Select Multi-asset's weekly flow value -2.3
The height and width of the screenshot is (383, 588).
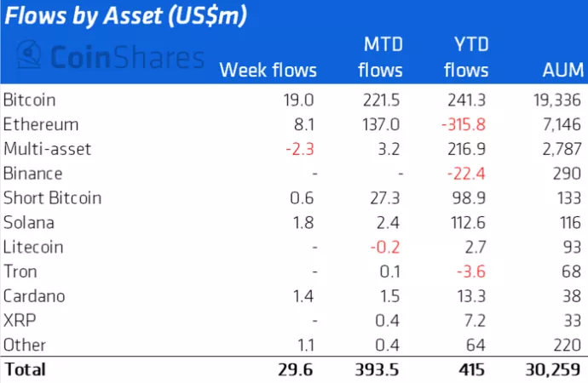point(302,149)
